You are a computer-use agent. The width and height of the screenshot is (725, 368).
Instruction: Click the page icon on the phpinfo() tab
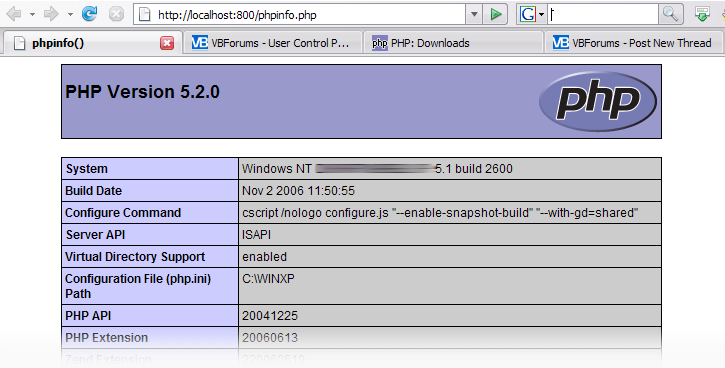pyautogui.click(x=19, y=43)
